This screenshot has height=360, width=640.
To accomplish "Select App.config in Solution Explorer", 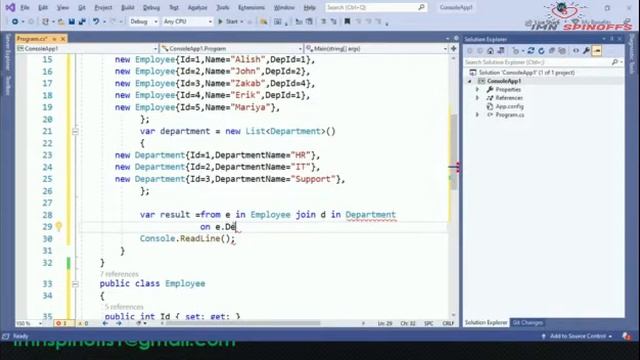I will (x=509, y=107).
